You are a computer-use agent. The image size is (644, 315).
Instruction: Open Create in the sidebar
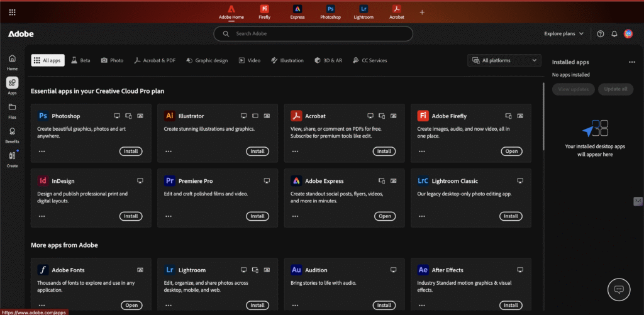pyautogui.click(x=13, y=159)
